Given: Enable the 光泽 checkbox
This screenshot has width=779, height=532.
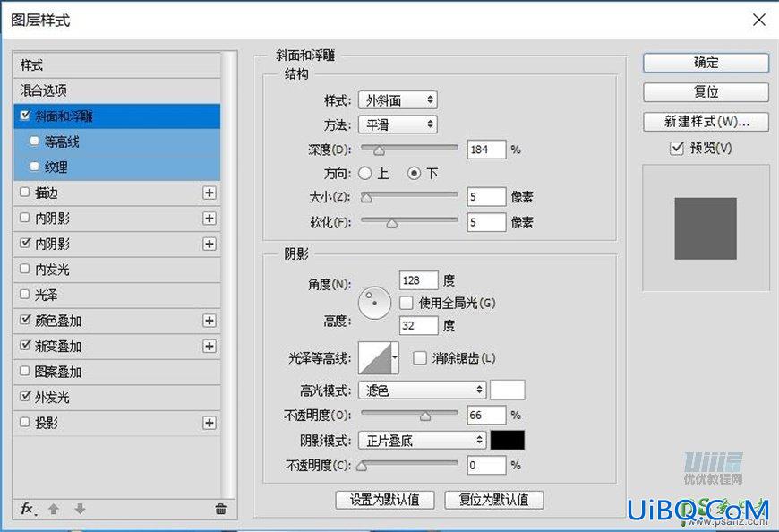Looking at the screenshot, I should click(24, 294).
